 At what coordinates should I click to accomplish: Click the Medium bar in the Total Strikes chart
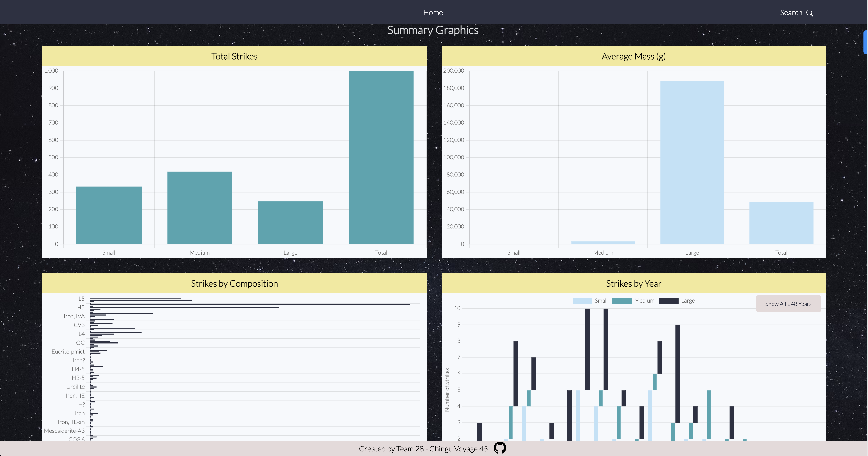[x=199, y=208]
